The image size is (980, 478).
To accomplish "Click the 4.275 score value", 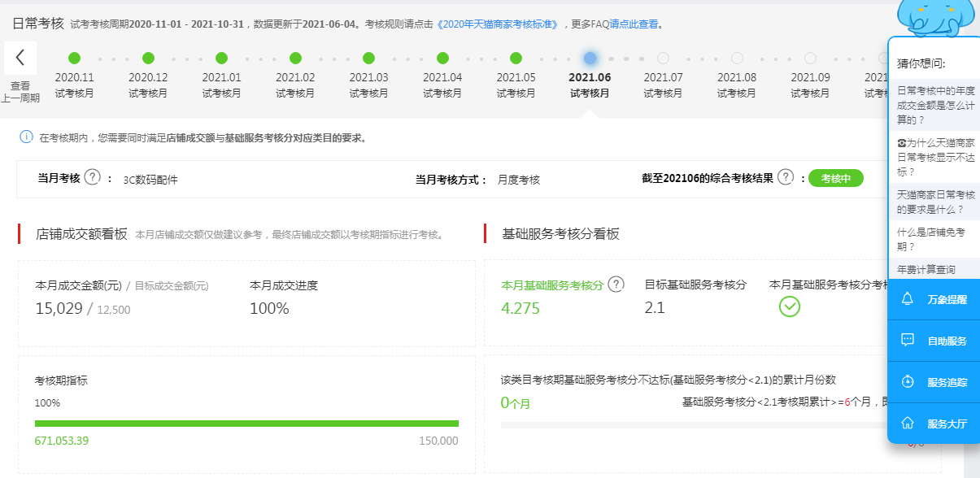I will pos(520,309).
